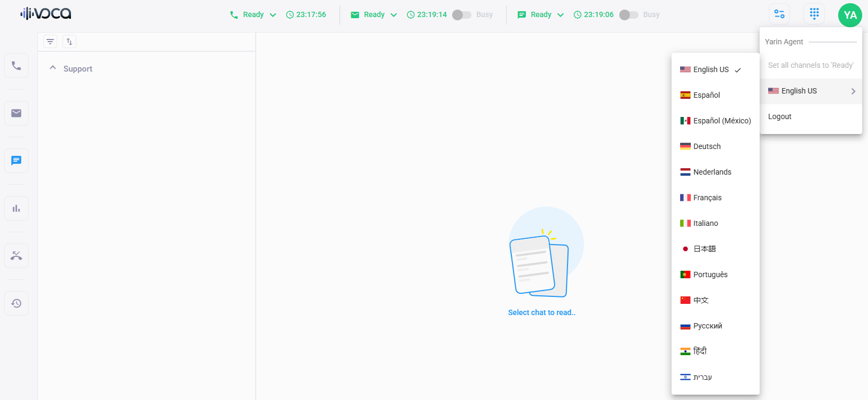
Task: Toggle the email channel Busy switch
Action: point(462,15)
